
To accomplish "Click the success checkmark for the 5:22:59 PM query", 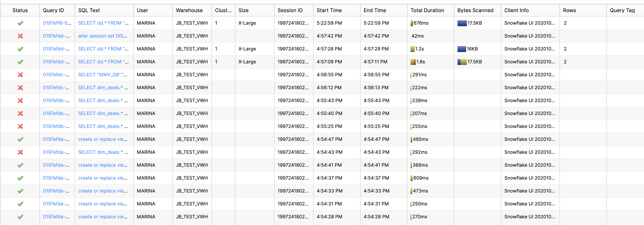I will coord(20,23).
